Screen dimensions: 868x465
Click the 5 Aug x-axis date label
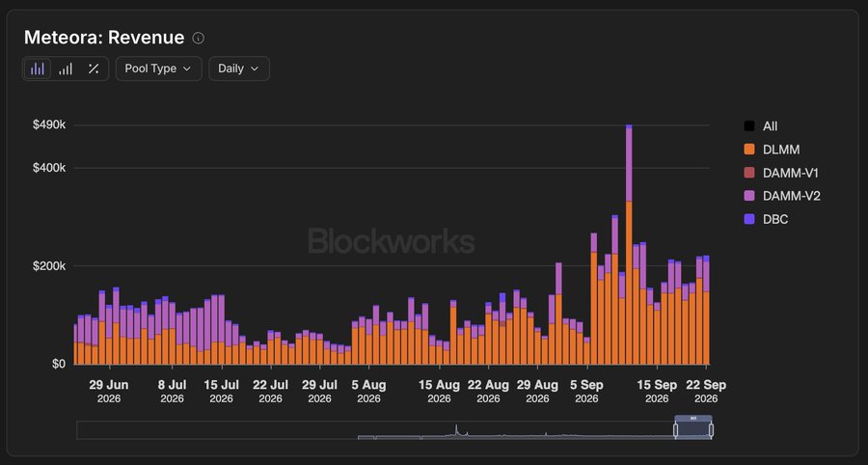click(368, 391)
